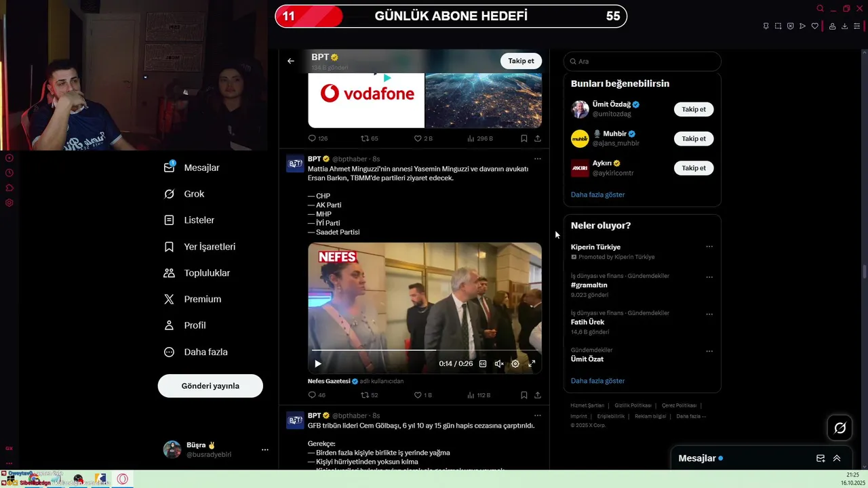Follow Ümit Özdağ
This screenshot has height=488, width=868.
point(694,109)
